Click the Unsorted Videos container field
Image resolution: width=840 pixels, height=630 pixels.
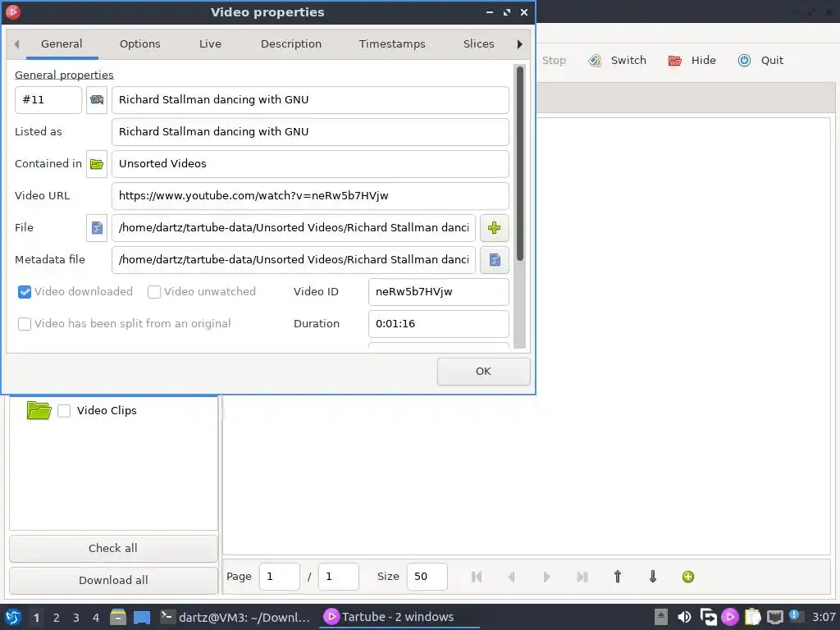coord(310,164)
